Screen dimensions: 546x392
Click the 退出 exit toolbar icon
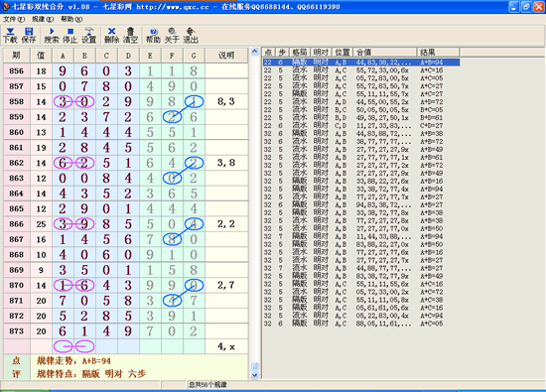pyautogui.click(x=191, y=36)
